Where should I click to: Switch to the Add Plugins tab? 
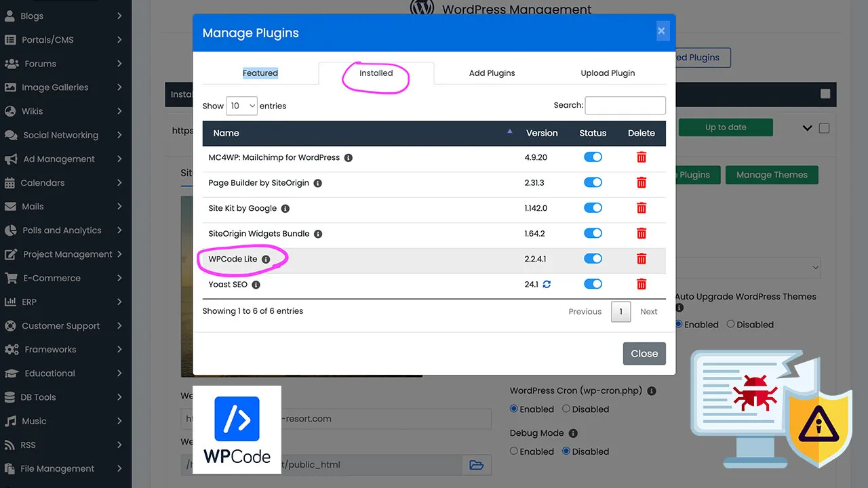tap(492, 73)
